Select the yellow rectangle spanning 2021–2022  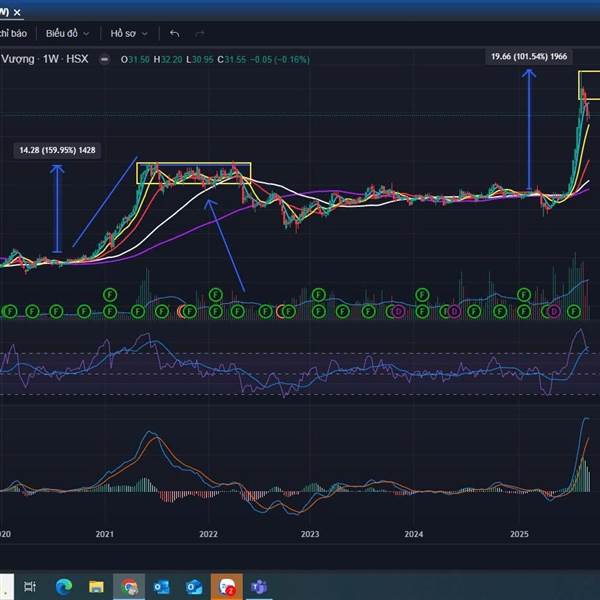(193, 163)
